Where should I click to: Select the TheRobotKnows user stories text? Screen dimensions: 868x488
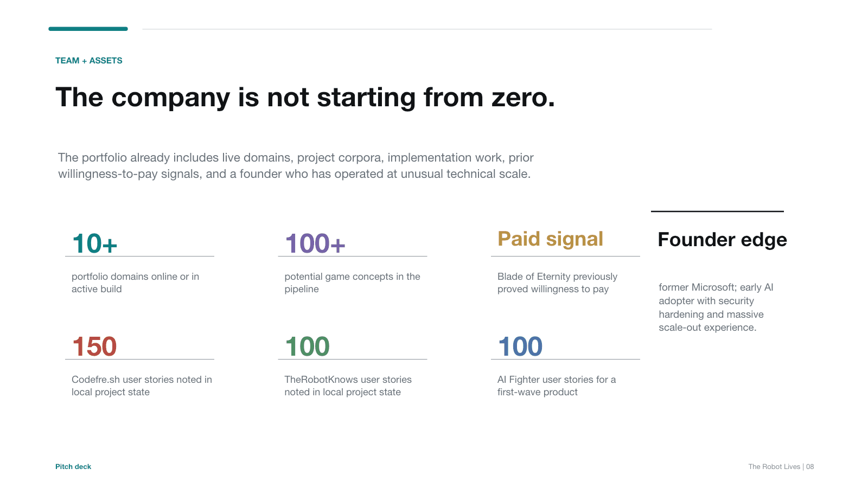point(348,386)
